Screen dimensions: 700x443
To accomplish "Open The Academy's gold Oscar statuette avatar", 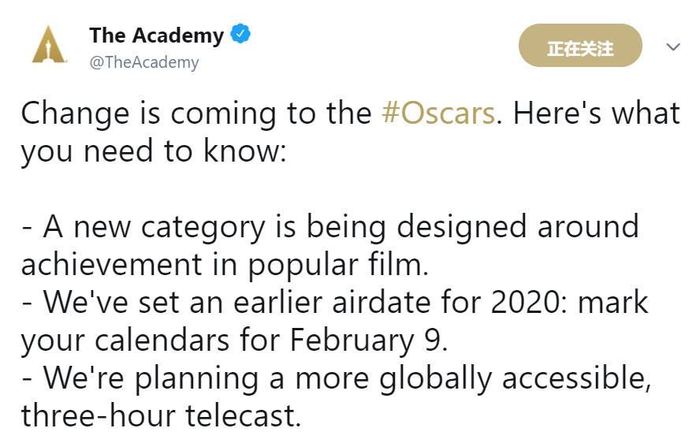I will [x=49, y=45].
